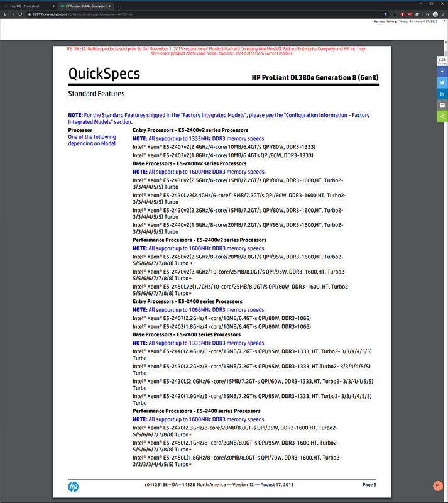The width and height of the screenshot is (448, 503).
Task: Open the Adblock Plus ABP extension
Action: pyautogui.click(x=410, y=14)
